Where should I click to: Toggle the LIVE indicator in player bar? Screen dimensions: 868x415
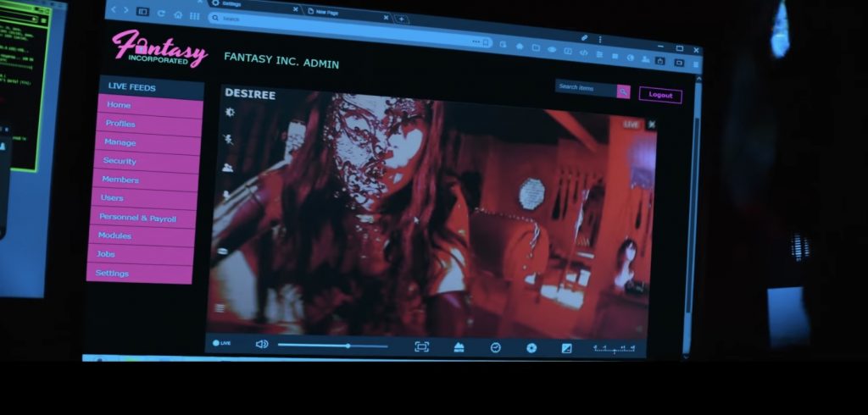221,343
